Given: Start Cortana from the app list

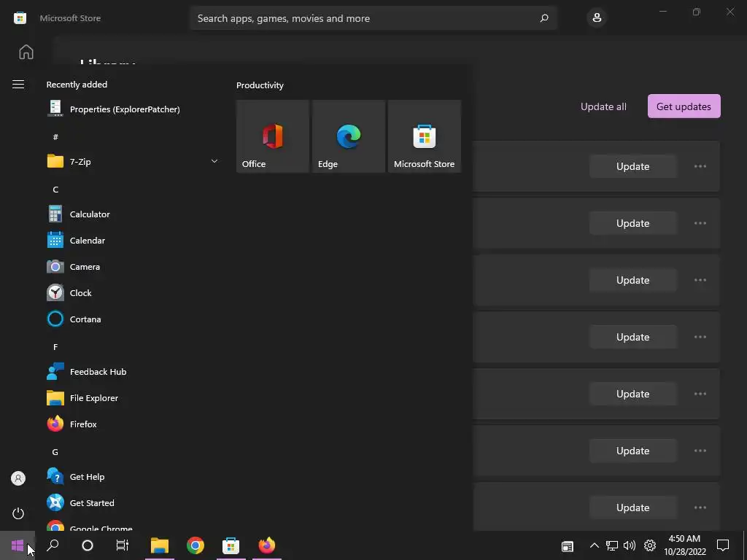Looking at the screenshot, I should click(x=132, y=319).
